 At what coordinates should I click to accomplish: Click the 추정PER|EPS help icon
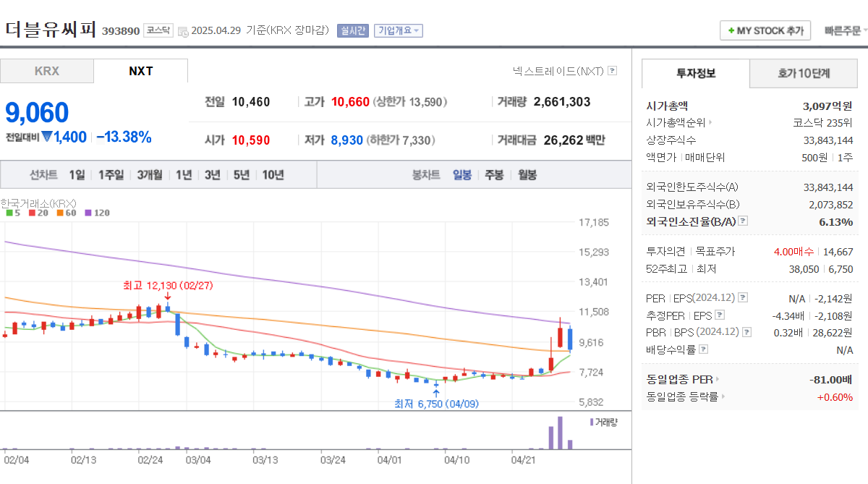[719, 315]
